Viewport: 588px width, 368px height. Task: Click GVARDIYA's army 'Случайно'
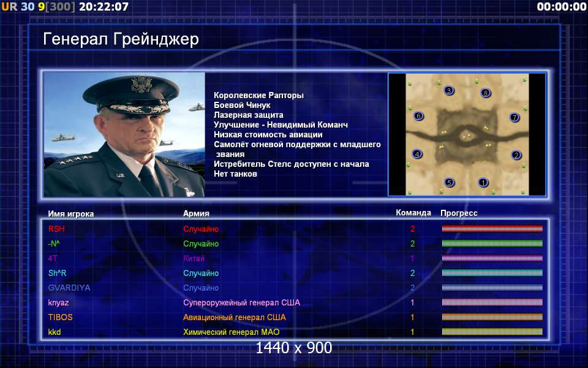(x=201, y=288)
